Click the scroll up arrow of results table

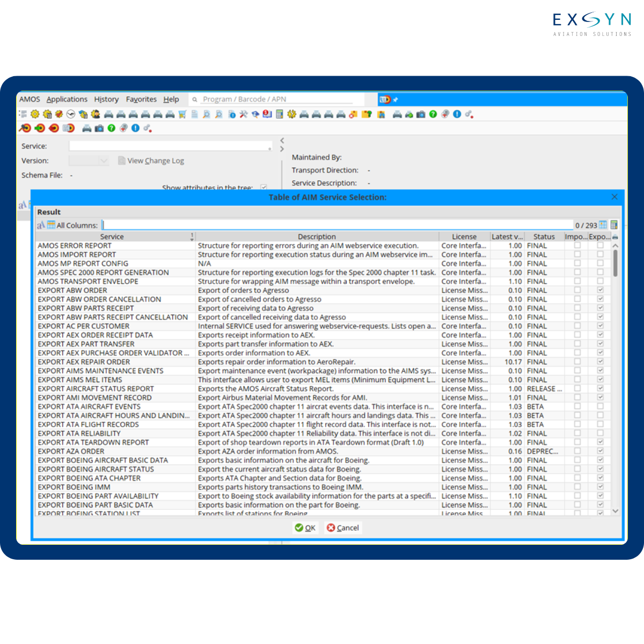click(615, 246)
